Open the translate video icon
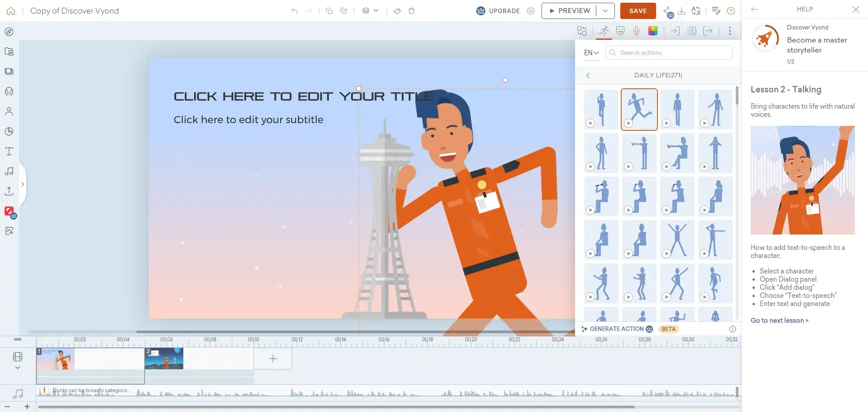The image size is (868, 412). coord(696,11)
